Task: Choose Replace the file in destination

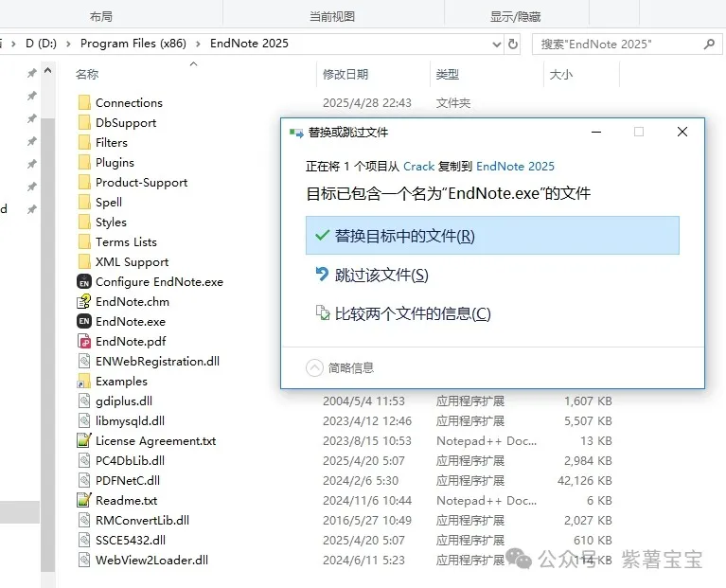Action: click(492, 236)
